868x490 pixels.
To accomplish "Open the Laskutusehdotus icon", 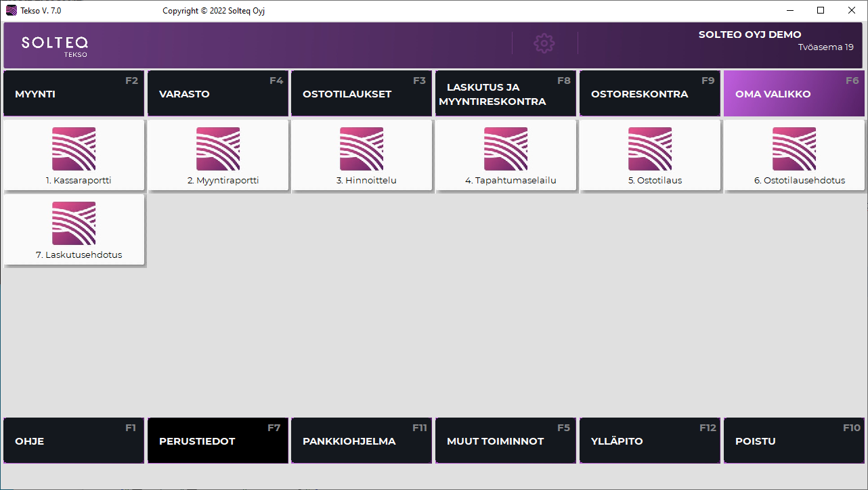I will [74, 223].
